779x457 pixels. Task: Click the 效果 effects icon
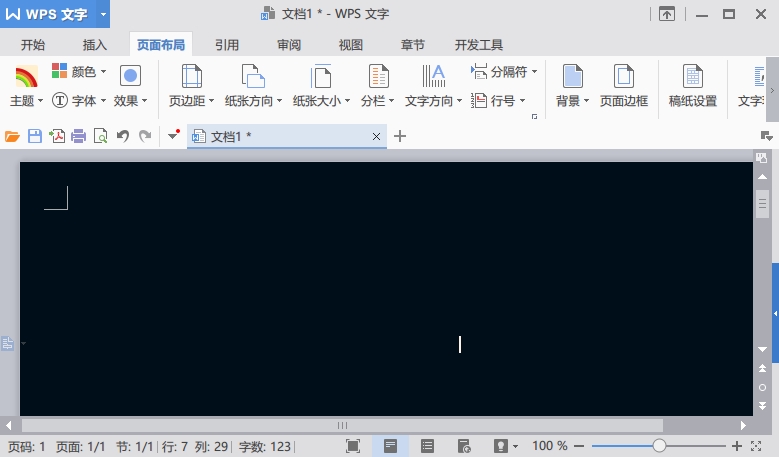(130, 76)
